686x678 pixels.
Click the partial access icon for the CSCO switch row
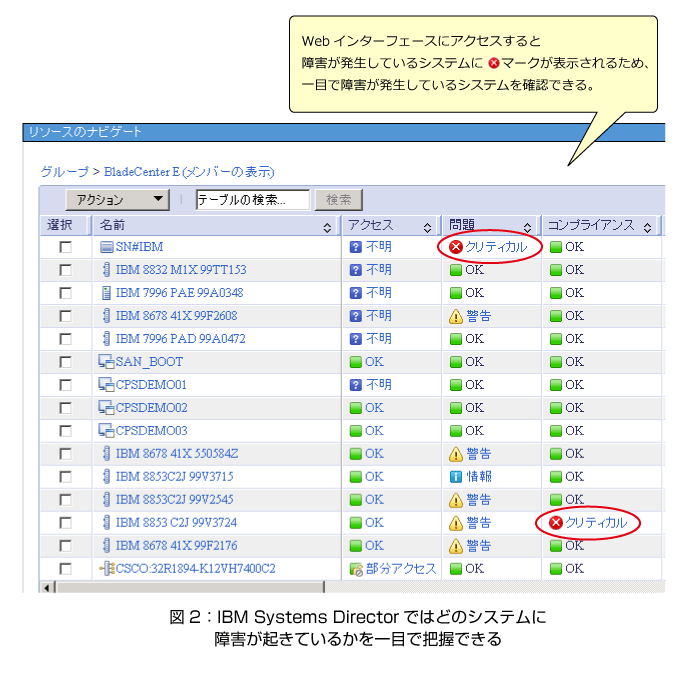(356, 569)
